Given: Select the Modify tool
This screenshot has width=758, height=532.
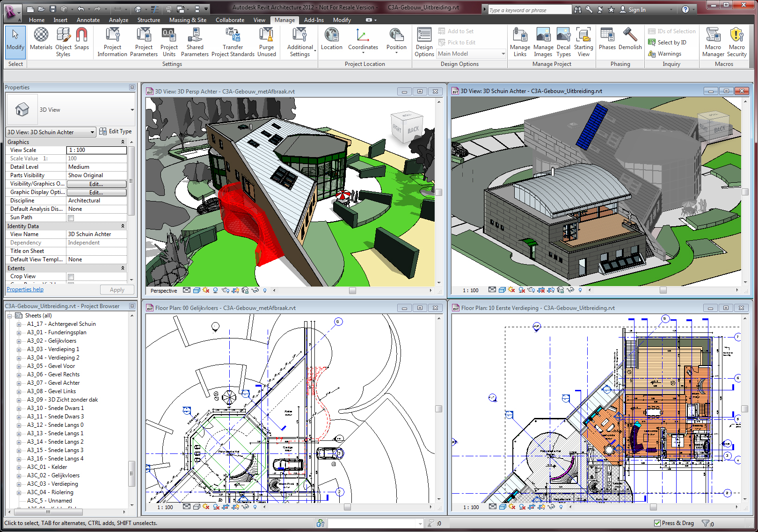Looking at the screenshot, I should click(15, 42).
